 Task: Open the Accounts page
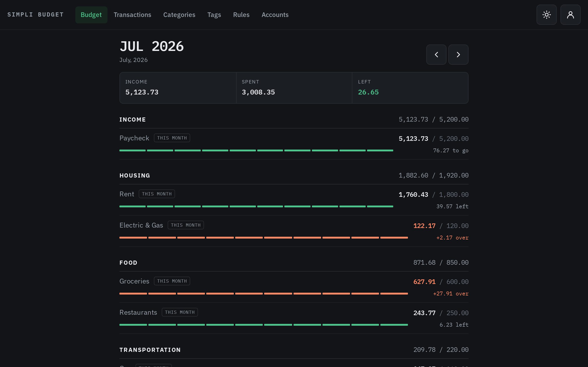275,15
